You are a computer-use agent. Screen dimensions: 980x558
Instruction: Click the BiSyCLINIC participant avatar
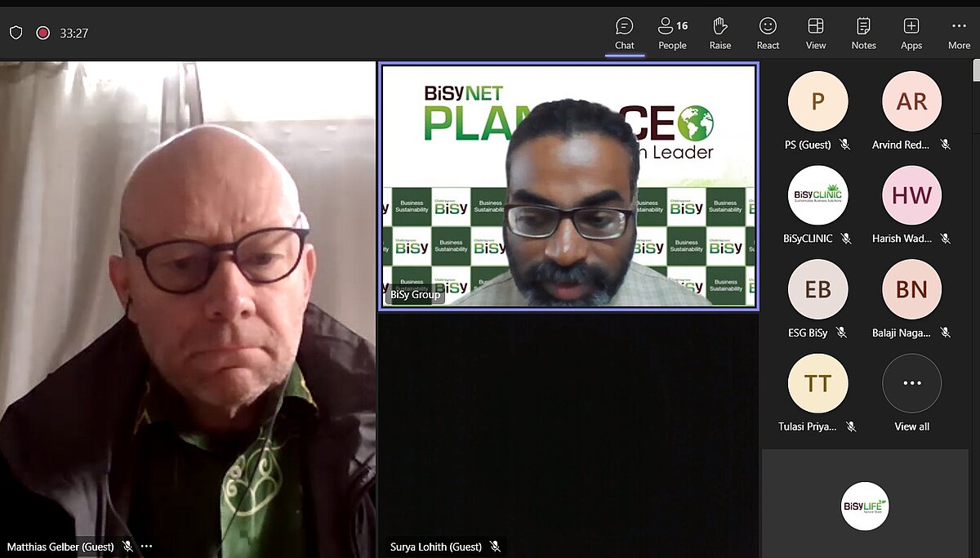click(817, 195)
